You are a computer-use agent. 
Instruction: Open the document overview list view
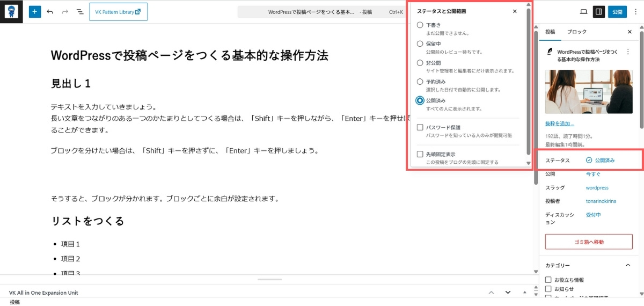point(79,11)
